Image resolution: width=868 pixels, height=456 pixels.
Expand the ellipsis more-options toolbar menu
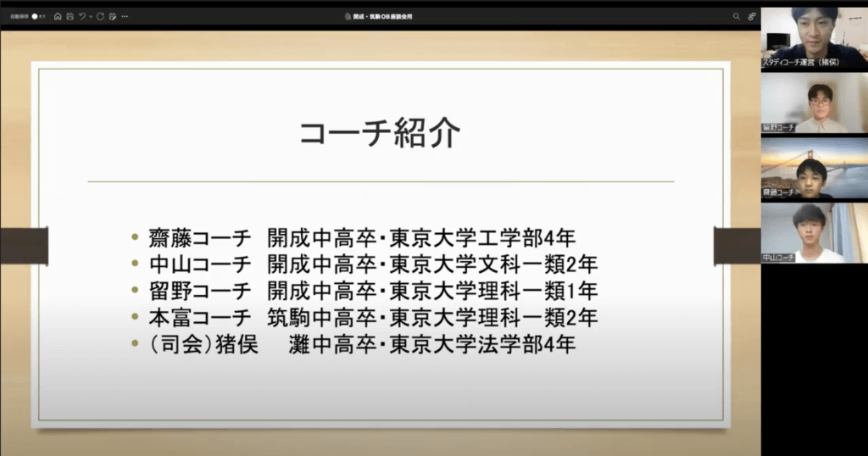(125, 16)
